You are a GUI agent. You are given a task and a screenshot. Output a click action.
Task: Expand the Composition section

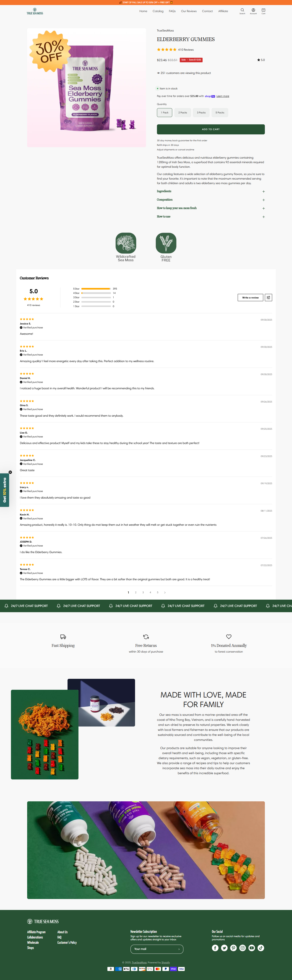coord(211,200)
